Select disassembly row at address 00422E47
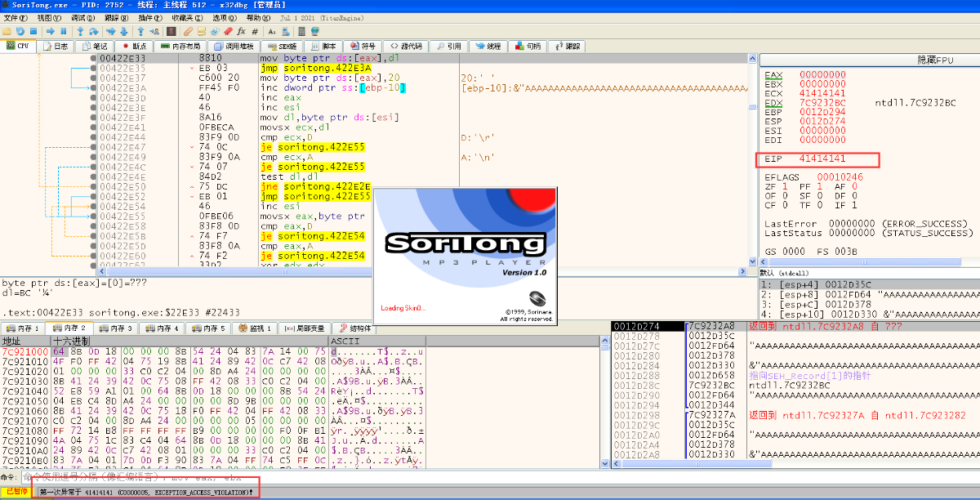Viewport: 980px width, 500px height. coord(423,147)
